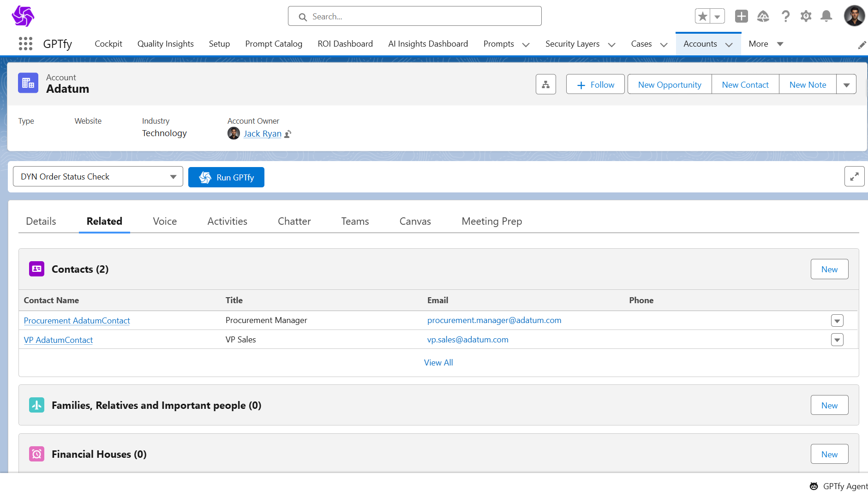
Task: Change account owner icon next to Jack Ryan
Action: 287,134
